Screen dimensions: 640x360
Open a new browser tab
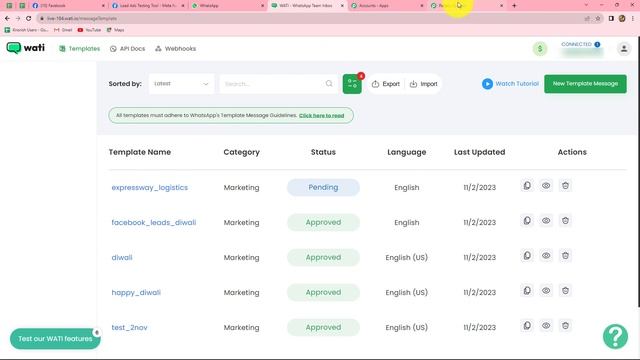tap(514, 6)
